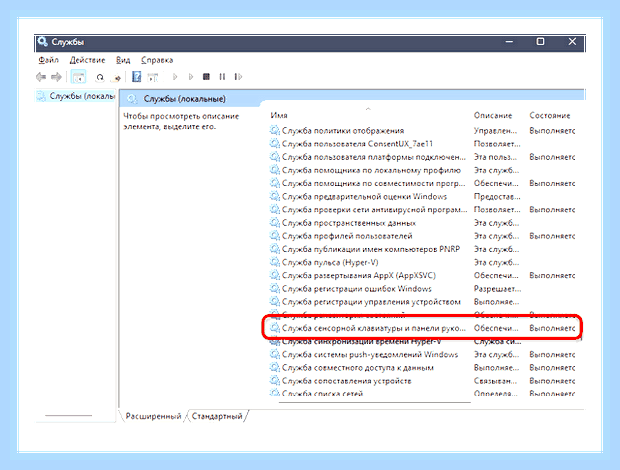Click gear icon of Служба совместного доступа к данным

274,367
